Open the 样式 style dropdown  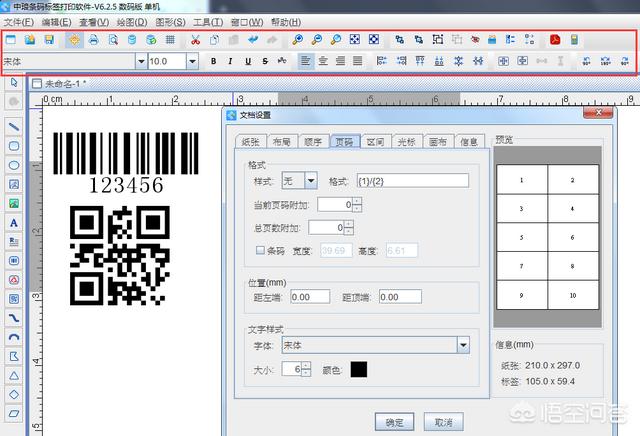pyautogui.click(x=311, y=180)
